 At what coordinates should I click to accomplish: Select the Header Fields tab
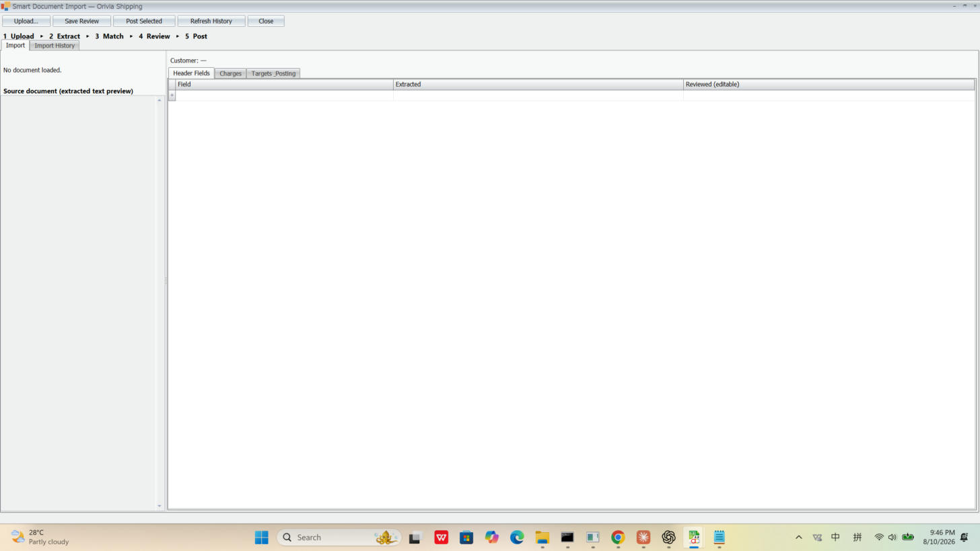point(192,73)
